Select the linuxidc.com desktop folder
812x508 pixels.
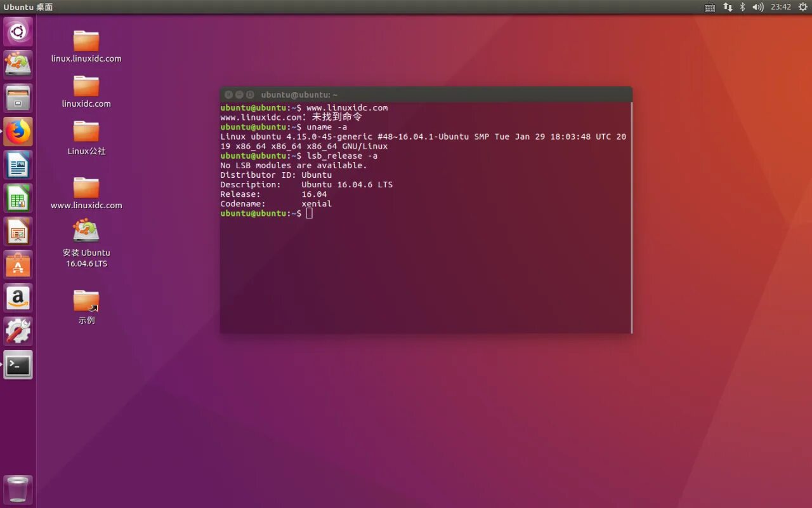(86, 91)
